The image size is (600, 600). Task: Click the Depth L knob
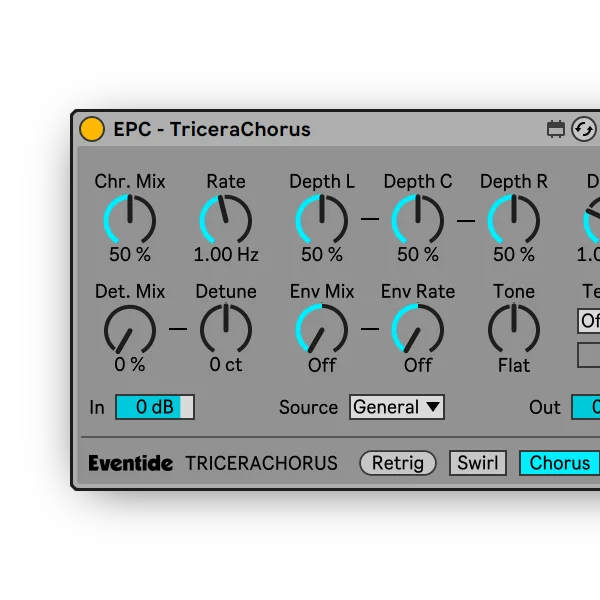coord(322,219)
